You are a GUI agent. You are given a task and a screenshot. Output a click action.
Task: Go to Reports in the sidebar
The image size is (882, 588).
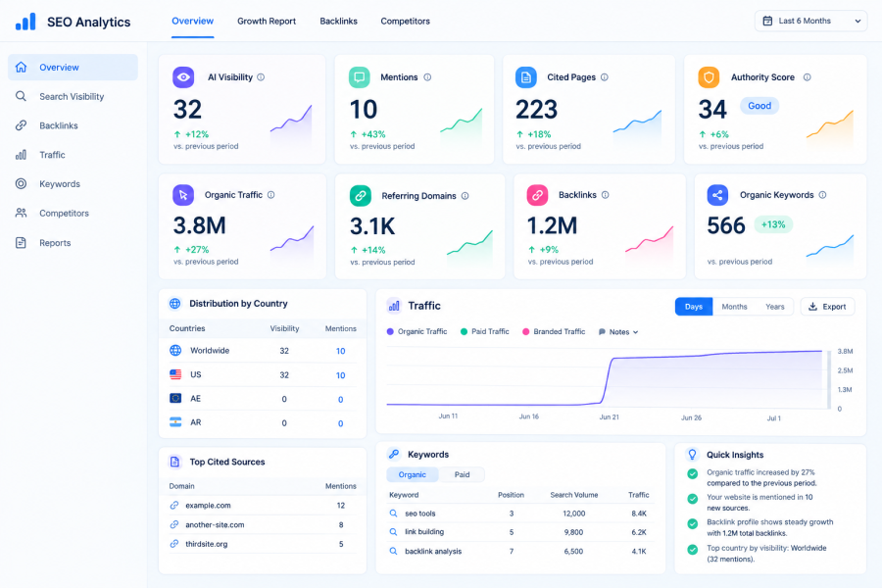(x=73, y=242)
